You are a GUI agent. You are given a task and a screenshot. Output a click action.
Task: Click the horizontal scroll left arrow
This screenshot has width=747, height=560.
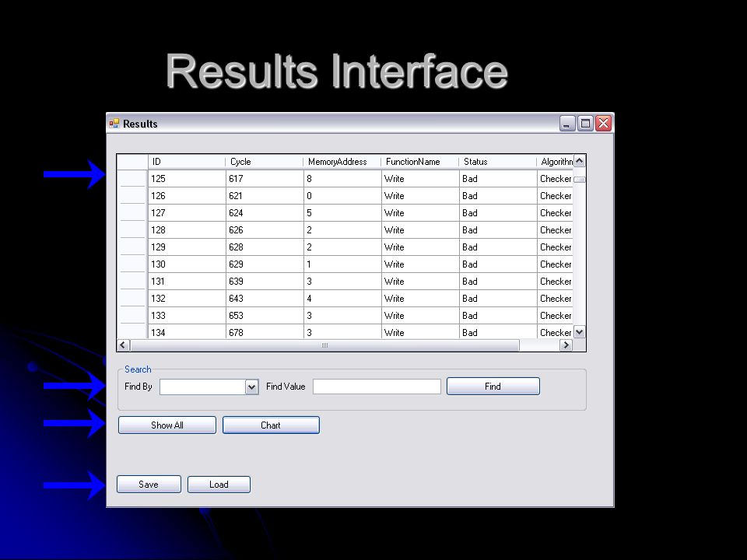click(123, 345)
